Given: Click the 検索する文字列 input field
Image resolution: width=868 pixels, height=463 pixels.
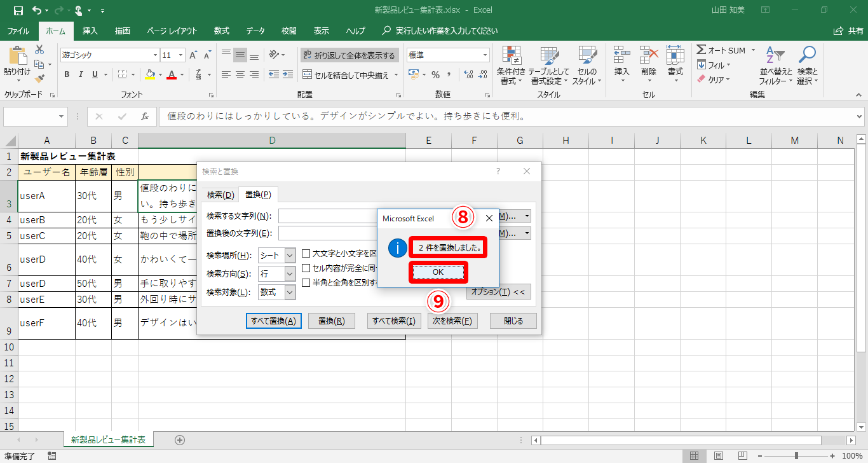Looking at the screenshot, I should [327, 216].
